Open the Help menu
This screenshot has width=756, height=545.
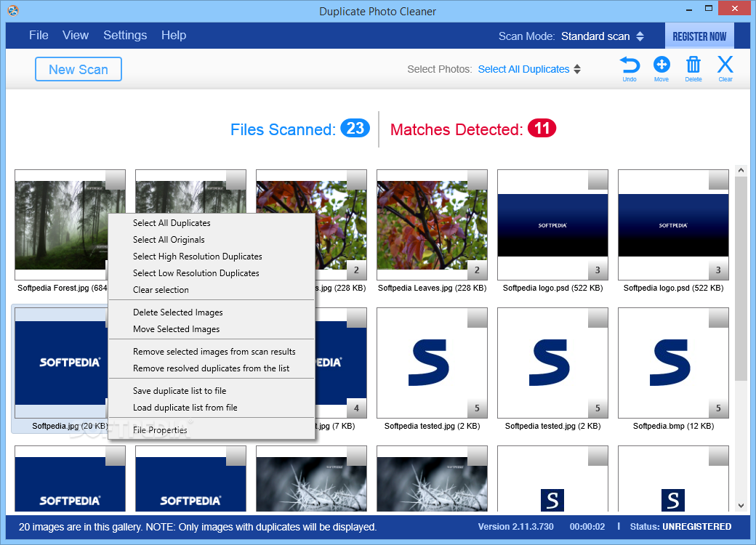click(x=174, y=35)
